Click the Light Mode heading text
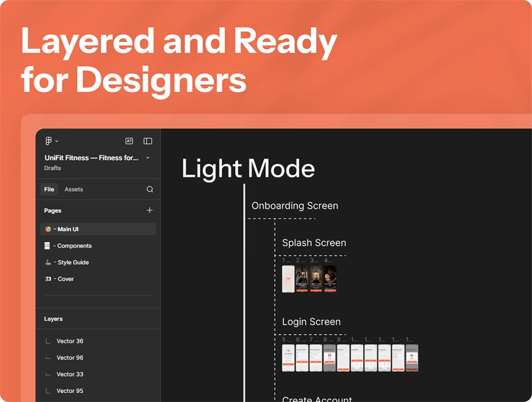This screenshot has height=402, width=532. (248, 168)
